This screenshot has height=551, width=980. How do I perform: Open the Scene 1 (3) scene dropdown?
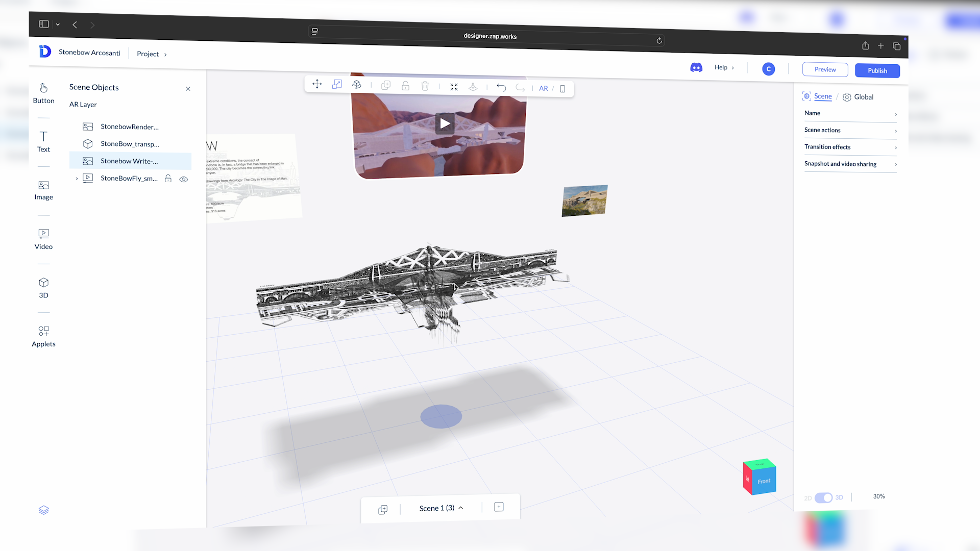[x=440, y=508]
